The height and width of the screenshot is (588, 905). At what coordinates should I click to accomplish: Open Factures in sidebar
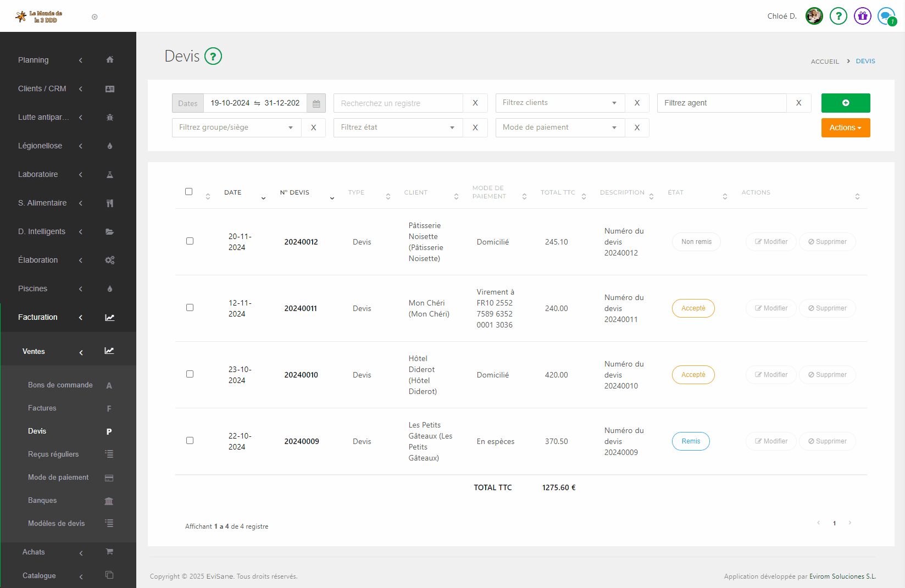tap(42, 408)
